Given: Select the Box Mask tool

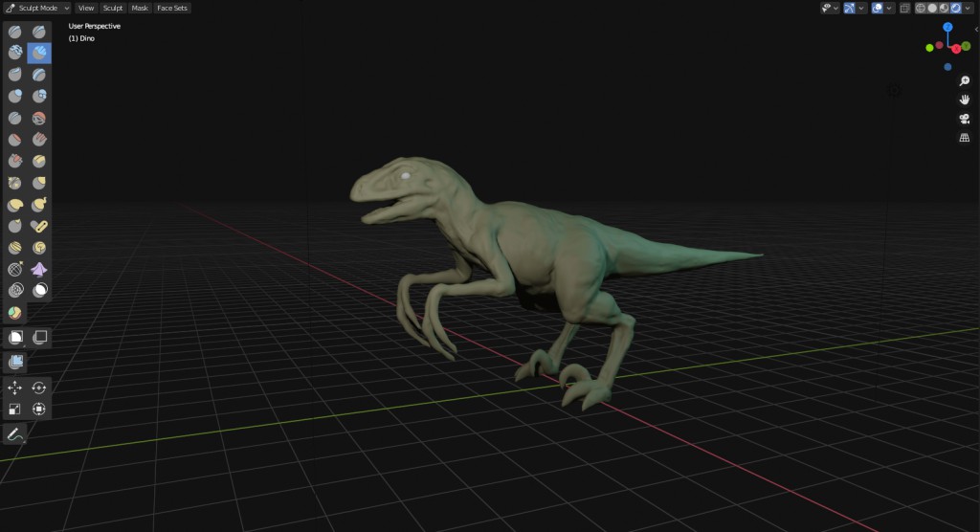Looking at the screenshot, I should 15,337.
